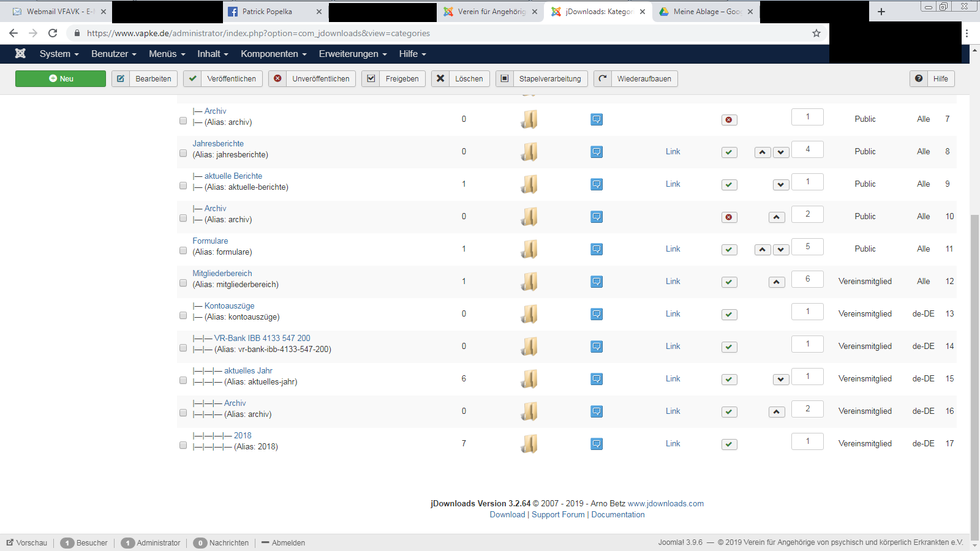
Task: Toggle the red unpublished status of Archiv ID 10
Action: click(x=729, y=217)
